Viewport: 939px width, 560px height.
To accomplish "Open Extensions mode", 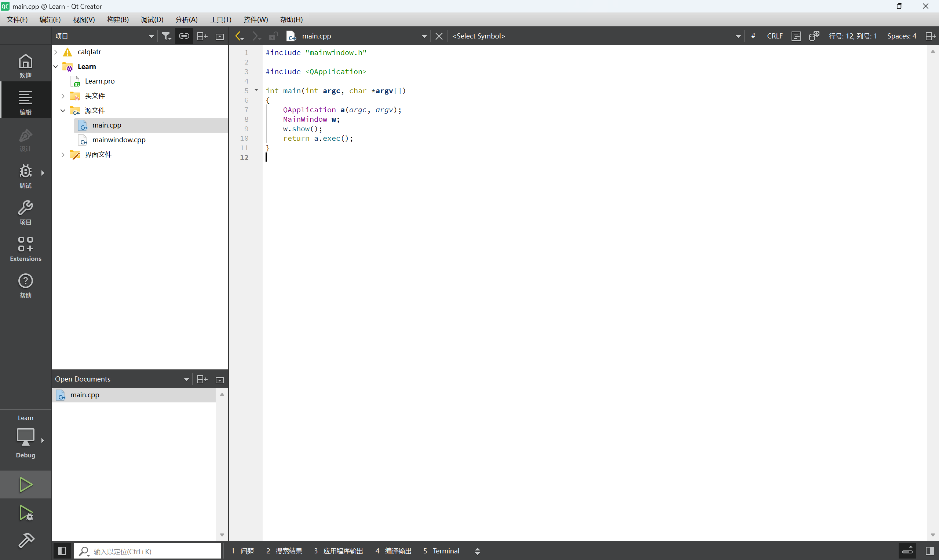I will pos(26,249).
